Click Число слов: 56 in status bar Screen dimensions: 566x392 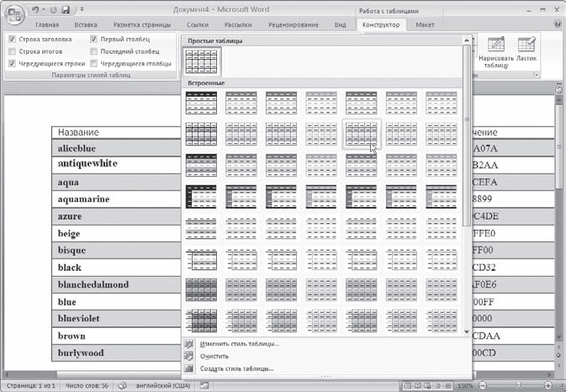click(x=87, y=385)
